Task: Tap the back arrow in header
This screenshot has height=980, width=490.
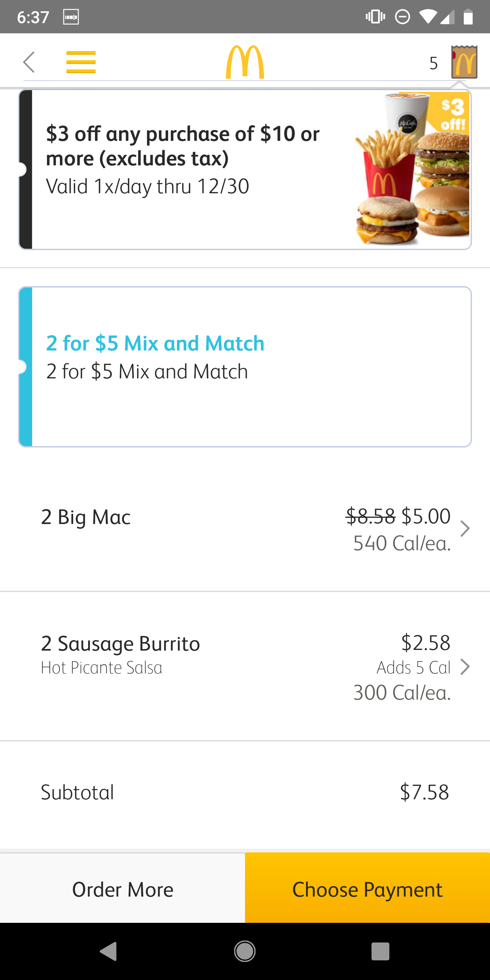Action: (29, 62)
